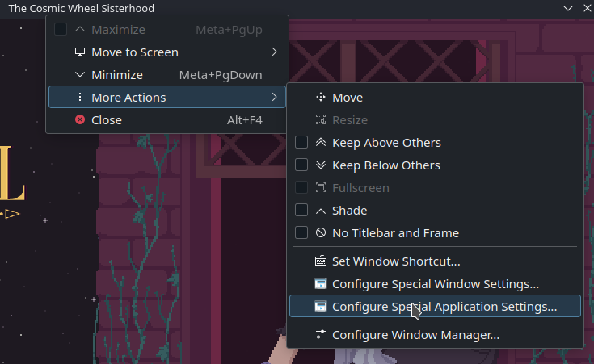This screenshot has width=594, height=364.
Task: Choose Move to Screen menu entry
Action: coord(167,52)
